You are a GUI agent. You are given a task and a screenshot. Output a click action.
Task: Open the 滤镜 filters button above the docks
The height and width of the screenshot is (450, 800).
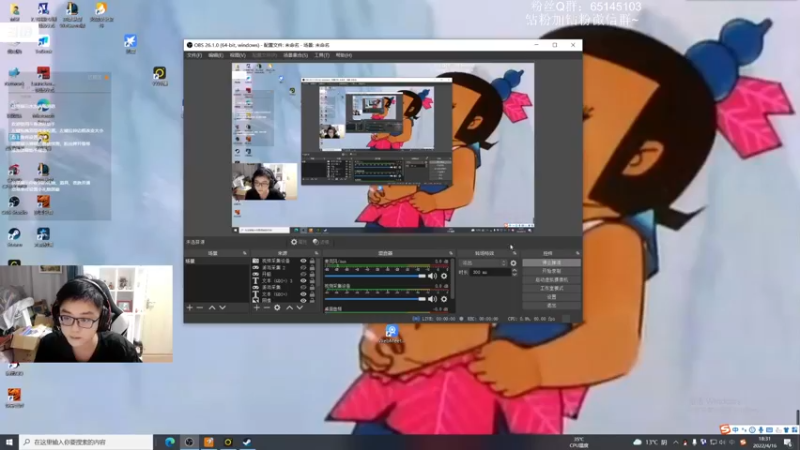(x=321, y=242)
